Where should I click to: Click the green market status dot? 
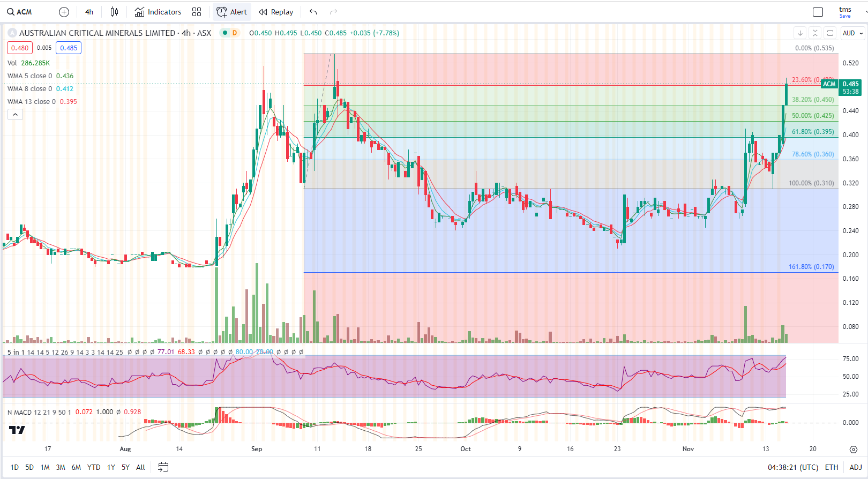tap(225, 33)
